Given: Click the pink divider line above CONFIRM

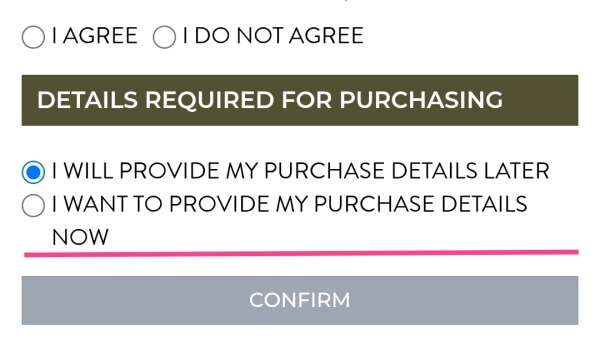Looking at the screenshot, I should pyautogui.click(x=301, y=253).
